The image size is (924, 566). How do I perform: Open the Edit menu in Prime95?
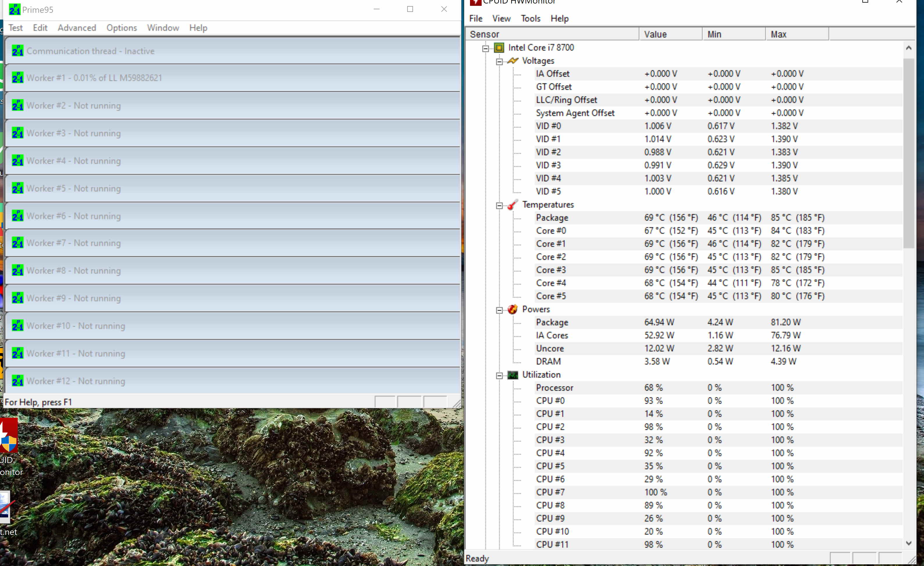[40, 28]
